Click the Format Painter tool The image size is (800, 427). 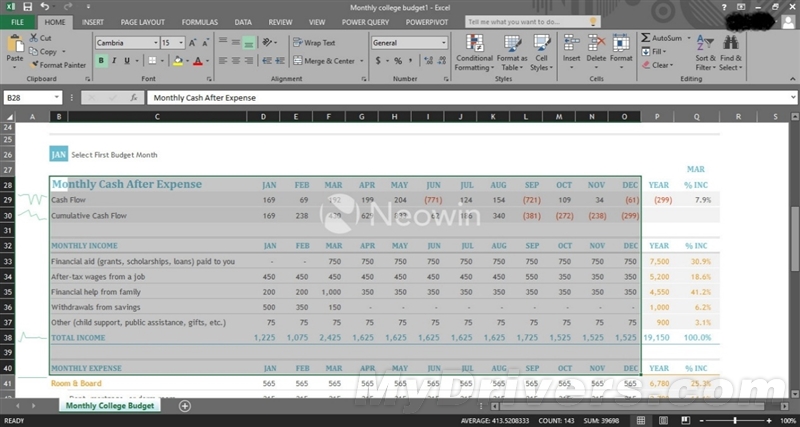click(58, 65)
